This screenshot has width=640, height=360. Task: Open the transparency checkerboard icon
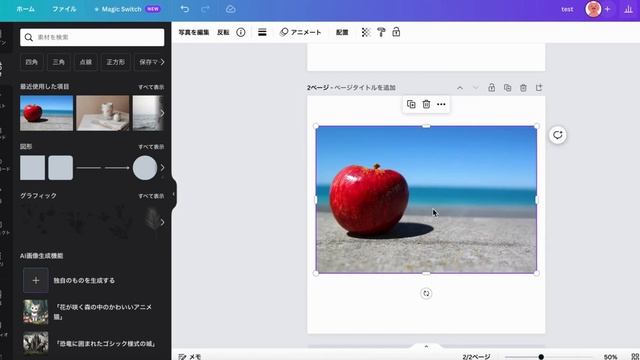[x=366, y=32]
